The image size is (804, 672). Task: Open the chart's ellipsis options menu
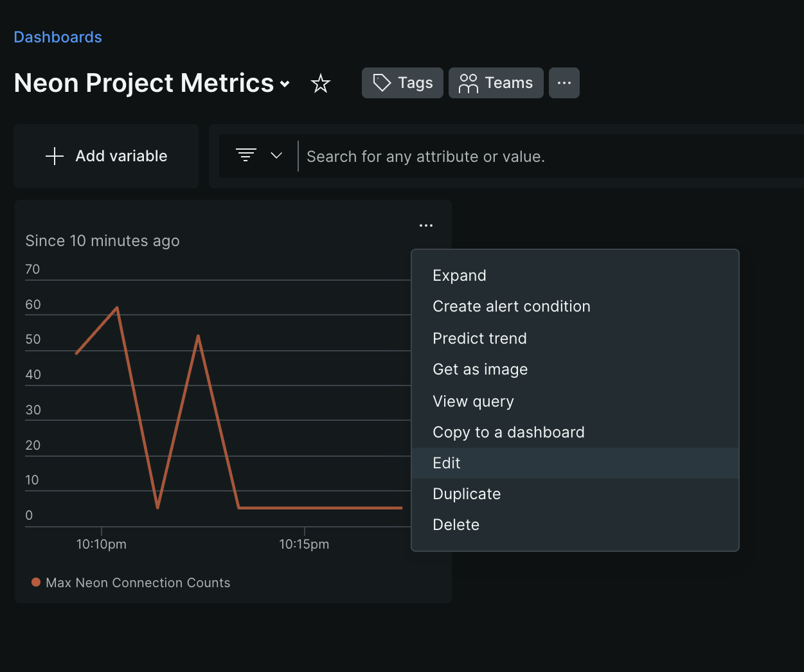425,225
